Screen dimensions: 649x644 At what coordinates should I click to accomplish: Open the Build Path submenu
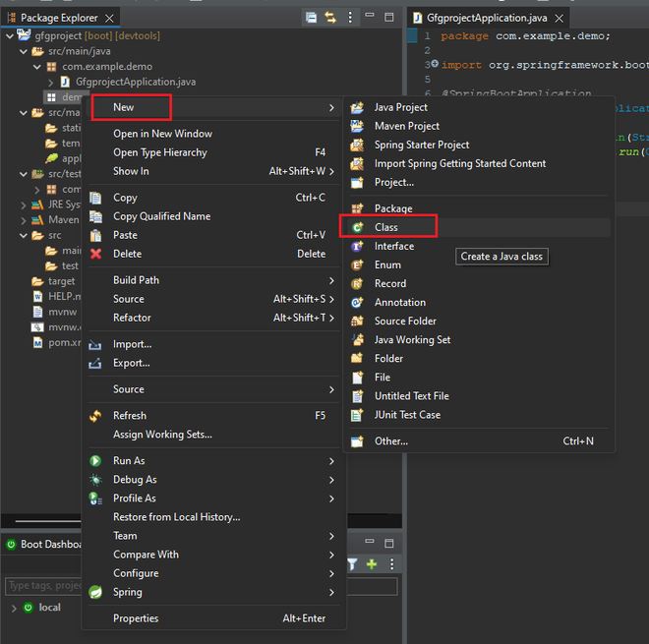213,280
